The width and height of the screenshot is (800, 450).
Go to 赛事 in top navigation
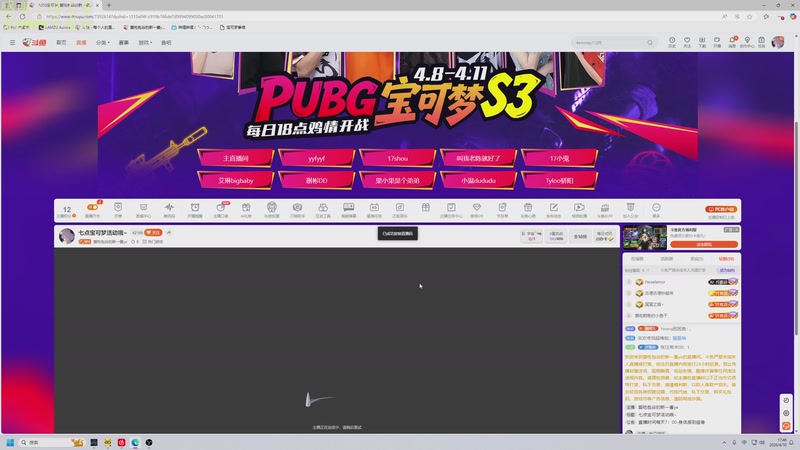(123, 42)
